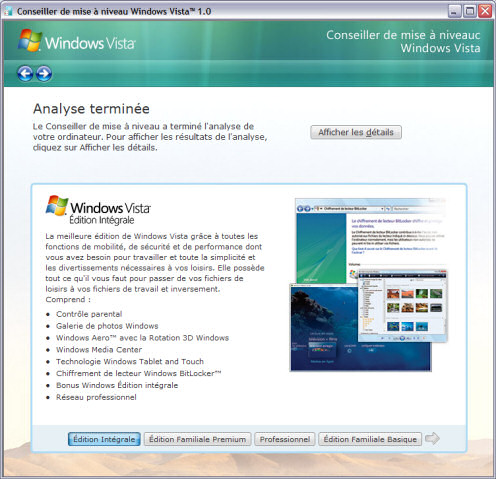
Task: Open Afficher les détails
Action: click(x=356, y=132)
